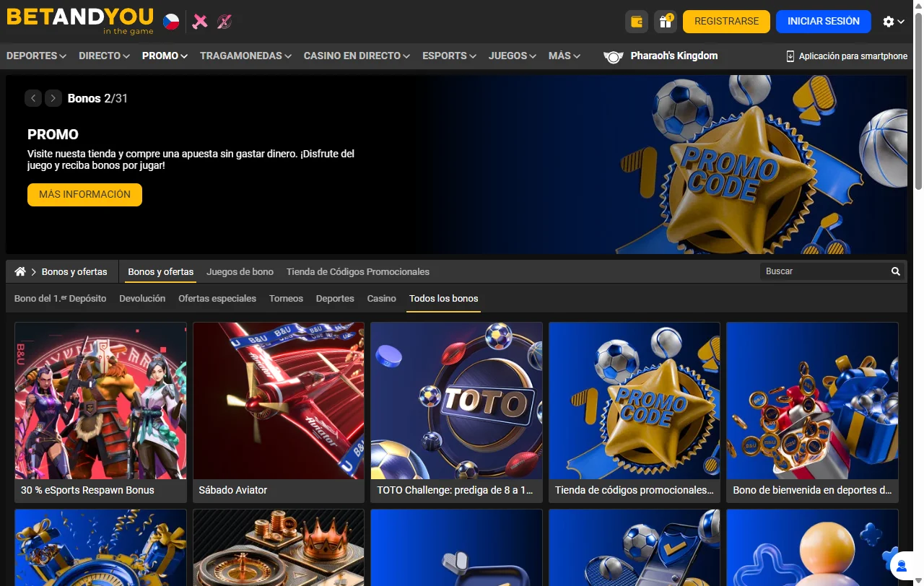Filter by Devolución
This screenshot has height=586, width=924.
click(142, 298)
